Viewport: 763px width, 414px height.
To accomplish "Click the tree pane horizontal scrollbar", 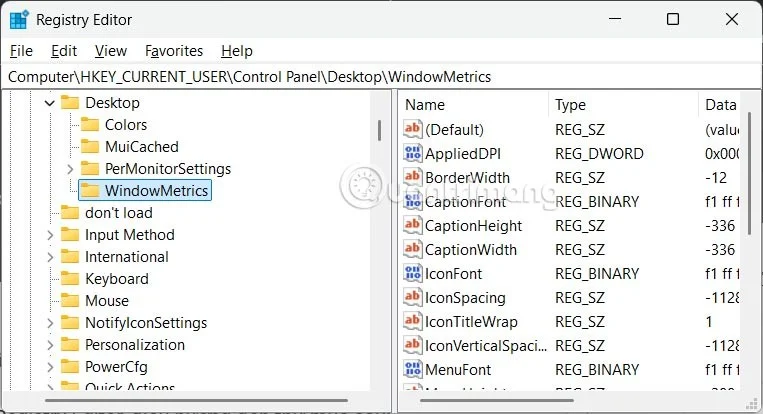I will tap(197, 400).
